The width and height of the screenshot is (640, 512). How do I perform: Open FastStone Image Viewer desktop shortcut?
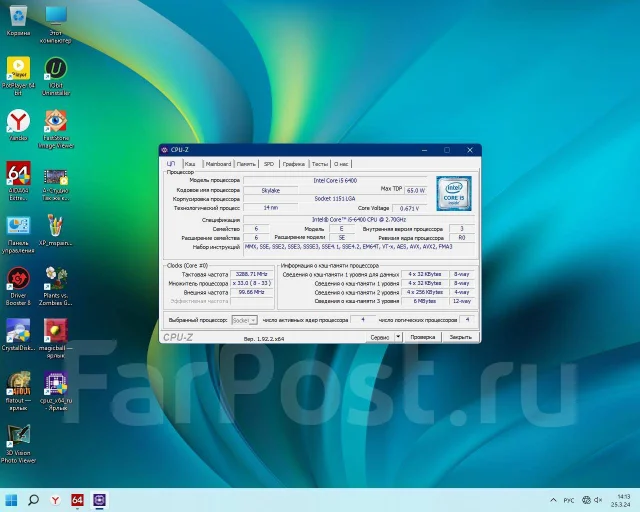point(56,129)
